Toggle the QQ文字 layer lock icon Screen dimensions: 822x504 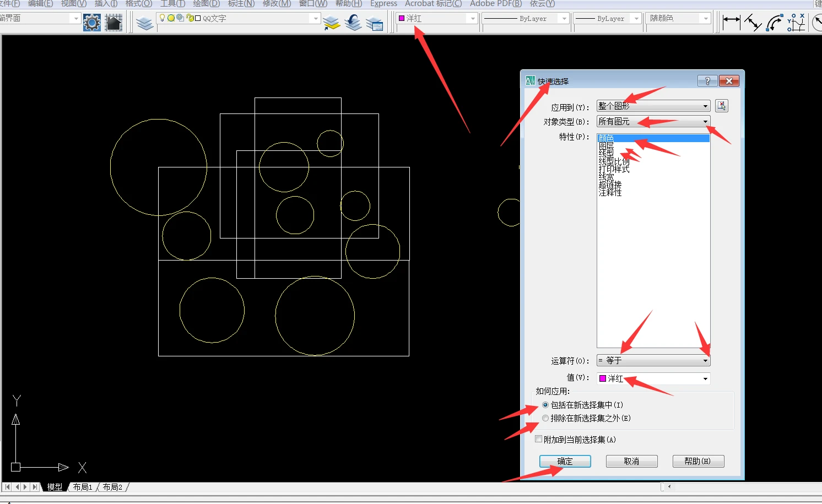(190, 18)
